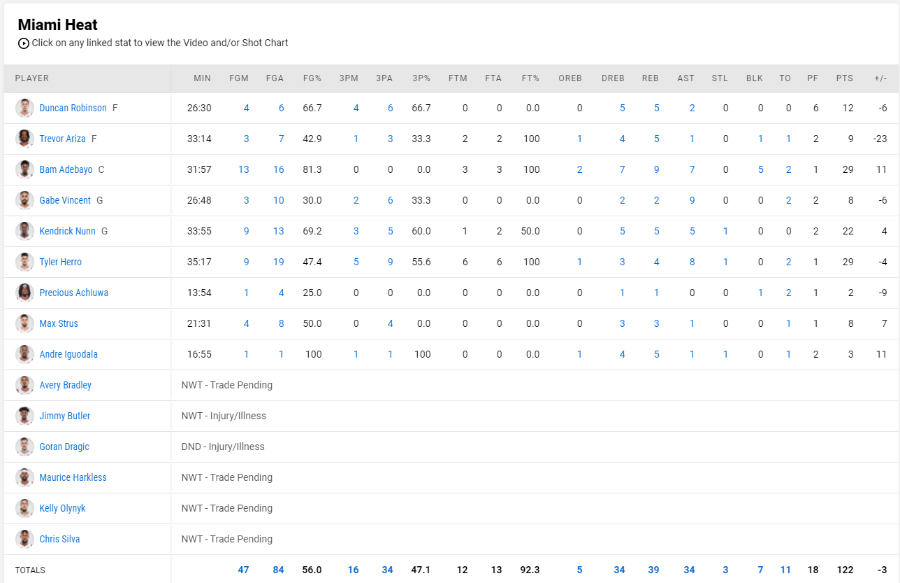Click the 3P% column header
The width and height of the screenshot is (900, 583).
coord(421,78)
